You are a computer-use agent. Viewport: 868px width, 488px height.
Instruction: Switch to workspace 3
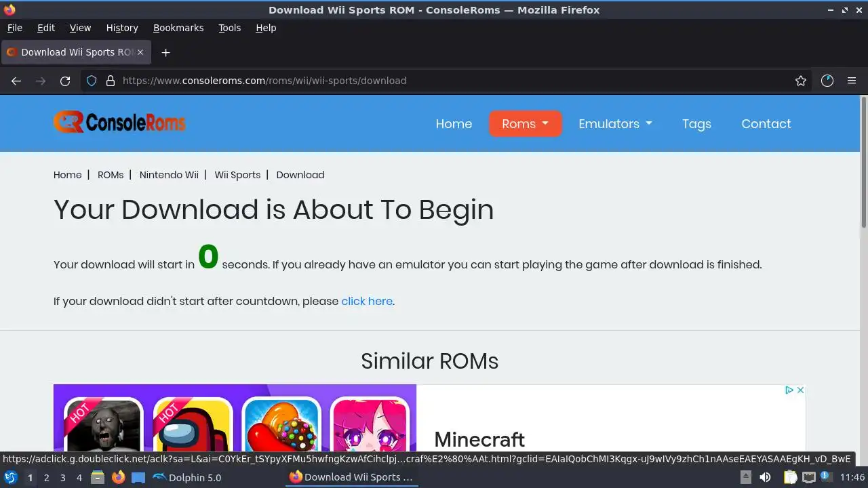click(62, 477)
